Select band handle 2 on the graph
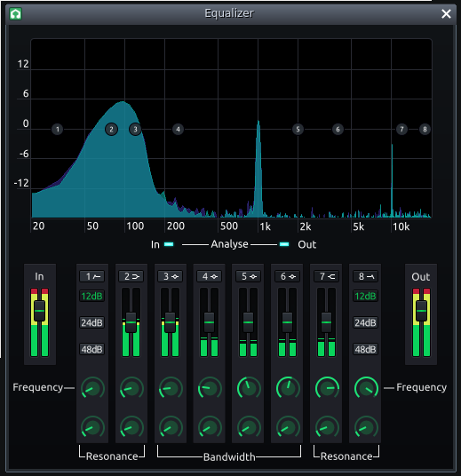 [x=111, y=130]
